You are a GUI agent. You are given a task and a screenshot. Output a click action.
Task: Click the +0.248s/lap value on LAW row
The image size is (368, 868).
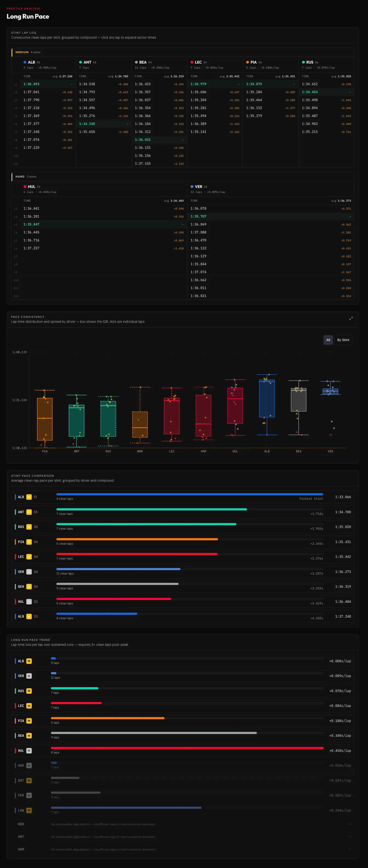(340, 810)
